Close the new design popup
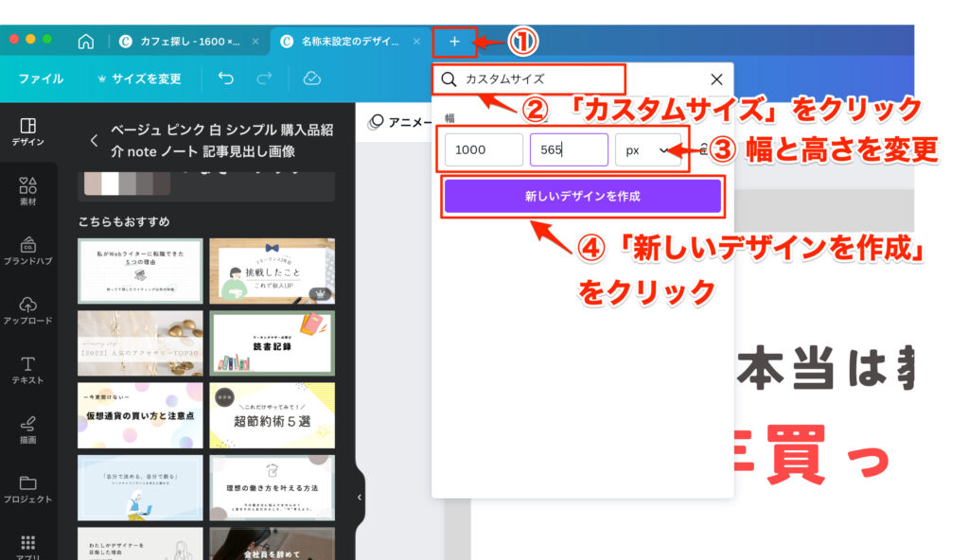The height and width of the screenshot is (560, 969). [x=716, y=79]
